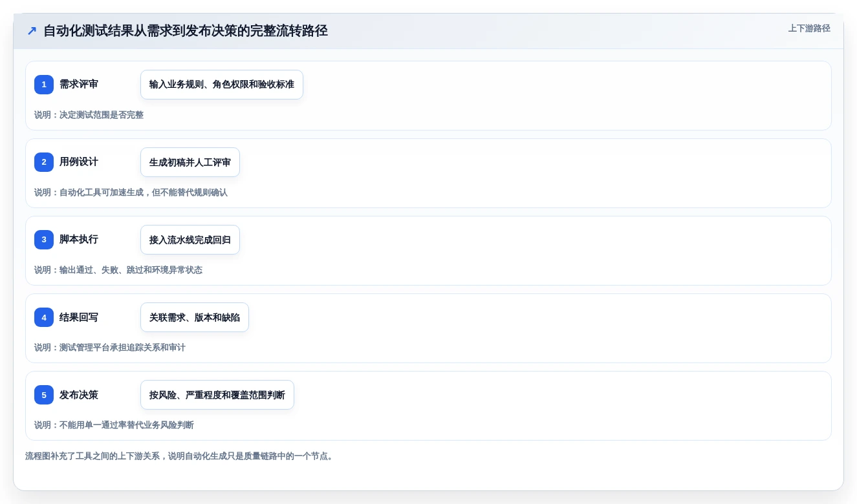Click the 生成初稿并人工评审 box

pos(190,162)
